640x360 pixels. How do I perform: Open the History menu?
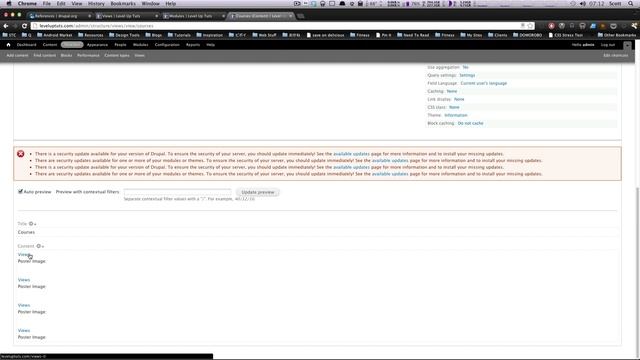[96, 4]
